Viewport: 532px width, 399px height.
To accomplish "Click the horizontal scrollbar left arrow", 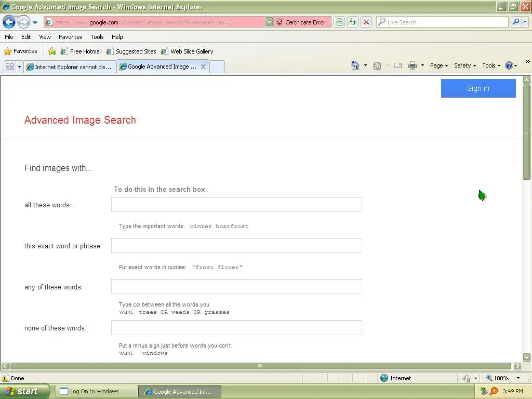I will pyautogui.click(x=5, y=366).
